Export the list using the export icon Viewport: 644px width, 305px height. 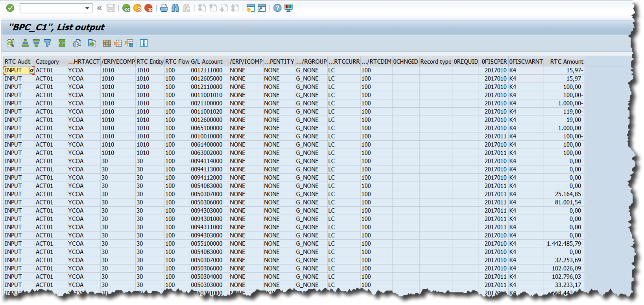coord(92,43)
